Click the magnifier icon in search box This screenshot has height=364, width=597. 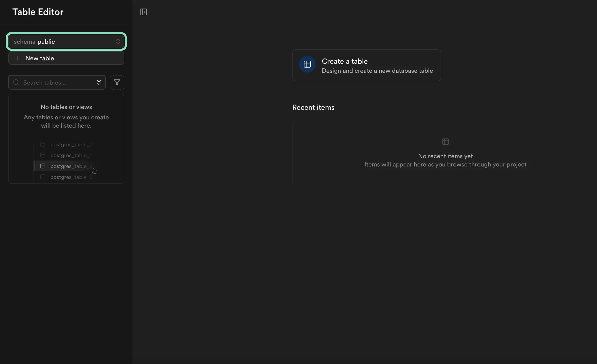[x=16, y=82]
